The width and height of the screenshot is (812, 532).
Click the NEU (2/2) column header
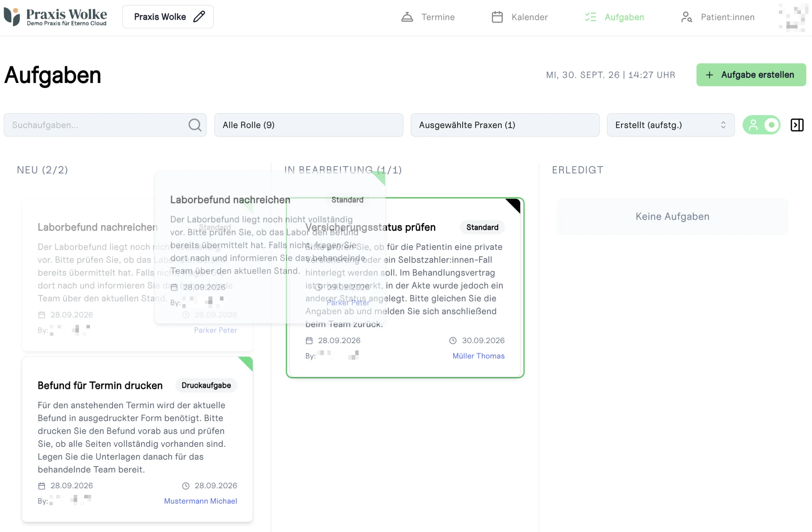point(42,170)
